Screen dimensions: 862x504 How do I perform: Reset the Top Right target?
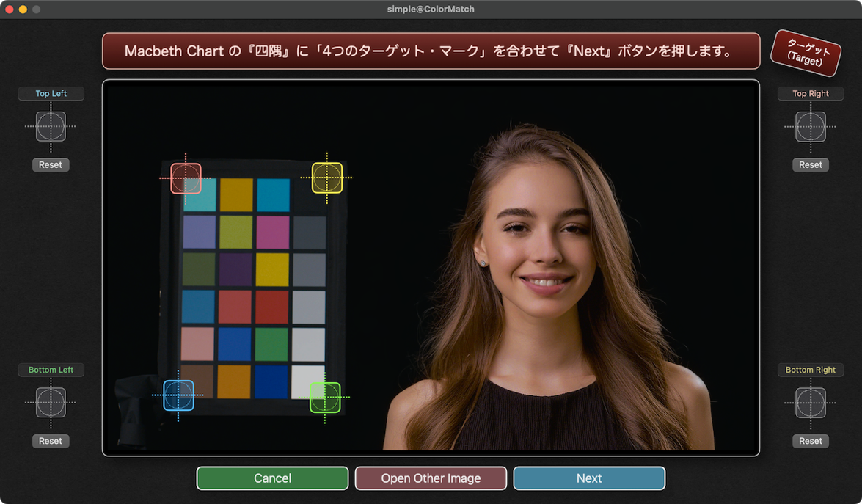[811, 165]
